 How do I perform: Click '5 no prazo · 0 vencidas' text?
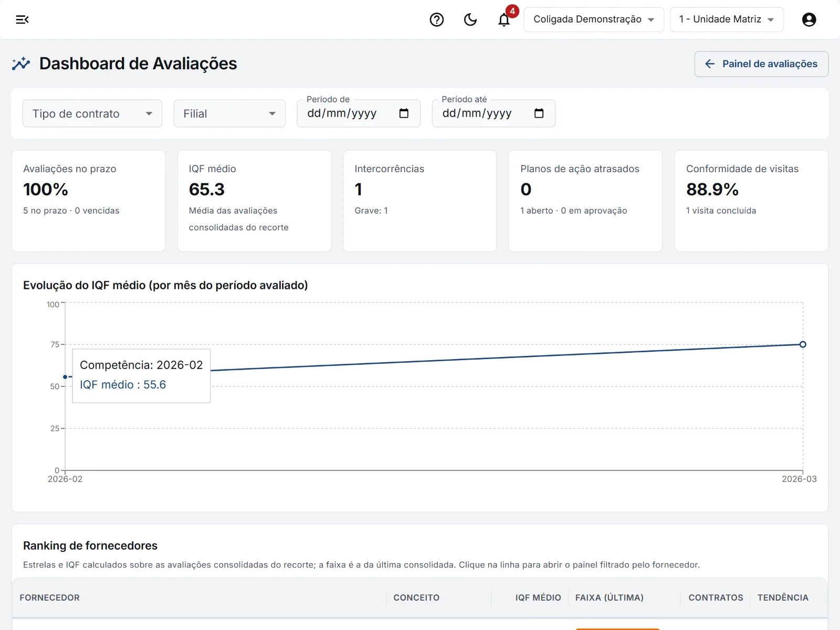click(x=71, y=211)
